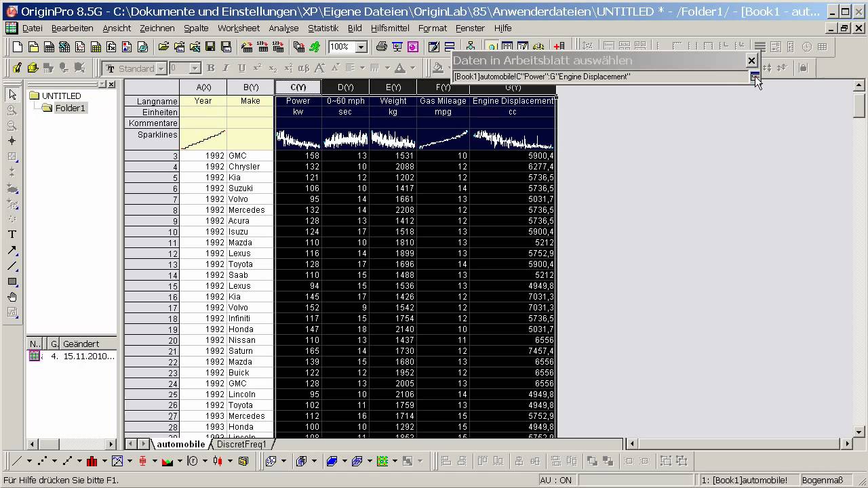Click the Book1 entry dated 15.11.2010
The height and width of the screenshot is (488, 868).
(x=72, y=357)
